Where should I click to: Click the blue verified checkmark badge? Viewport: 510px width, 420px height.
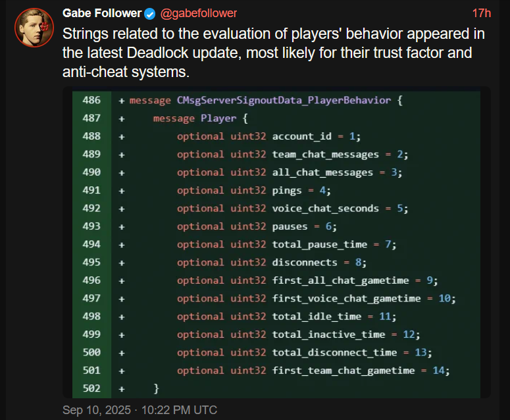[149, 14]
